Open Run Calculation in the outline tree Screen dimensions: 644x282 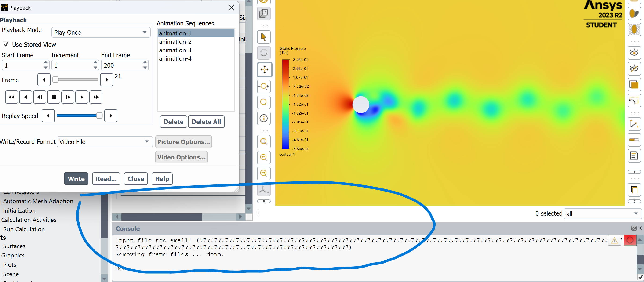click(x=24, y=229)
